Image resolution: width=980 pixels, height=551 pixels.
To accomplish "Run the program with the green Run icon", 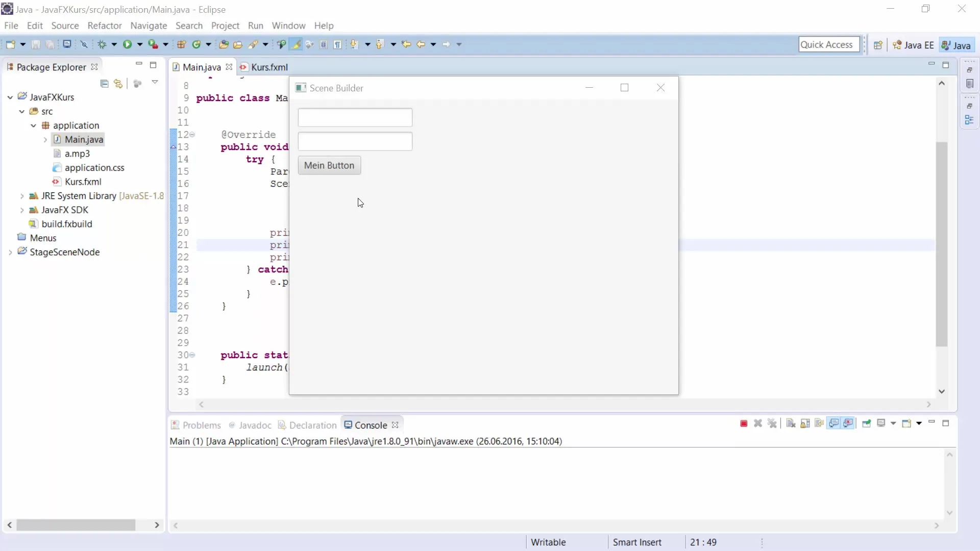I will (127, 44).
